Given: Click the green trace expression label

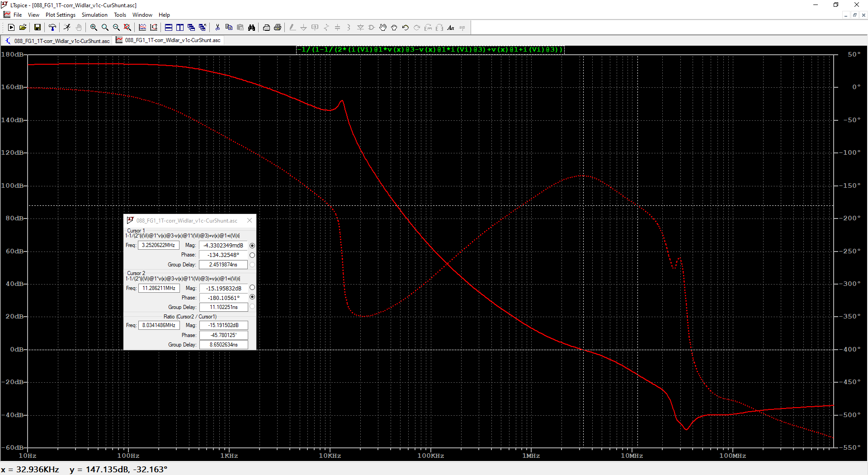Looking at the screenshot, I should click(x=430, y=49).
